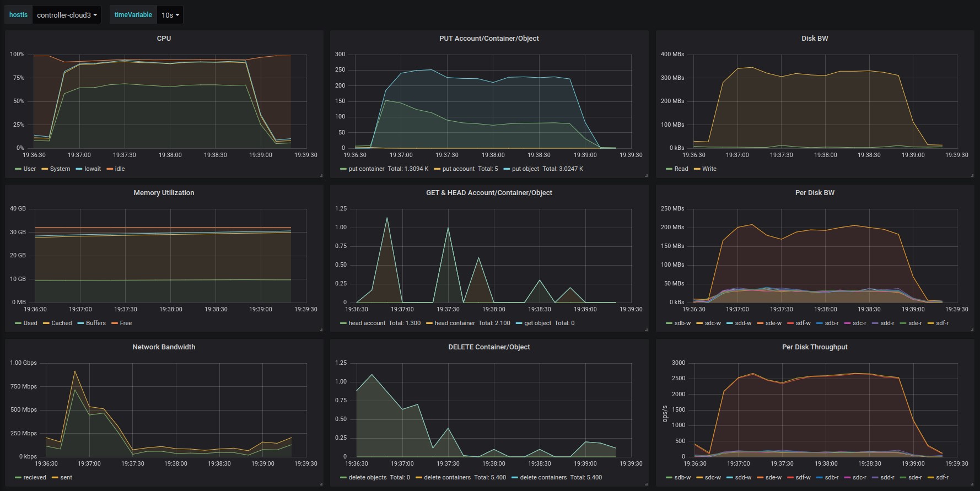The height and width of the screenshot is (491, 980).
Task: Click the sent series color icon in Network legend
Action: point(55,477)
